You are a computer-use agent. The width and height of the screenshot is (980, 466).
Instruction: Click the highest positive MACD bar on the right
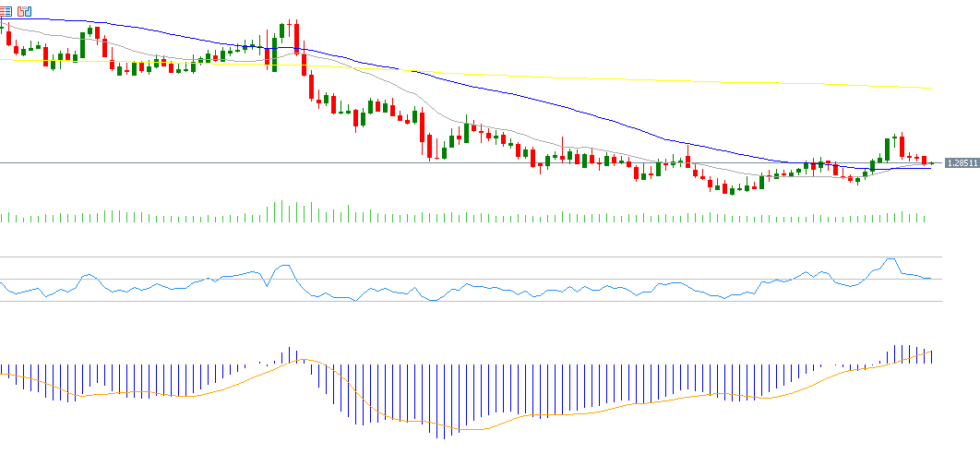point(896,355)
